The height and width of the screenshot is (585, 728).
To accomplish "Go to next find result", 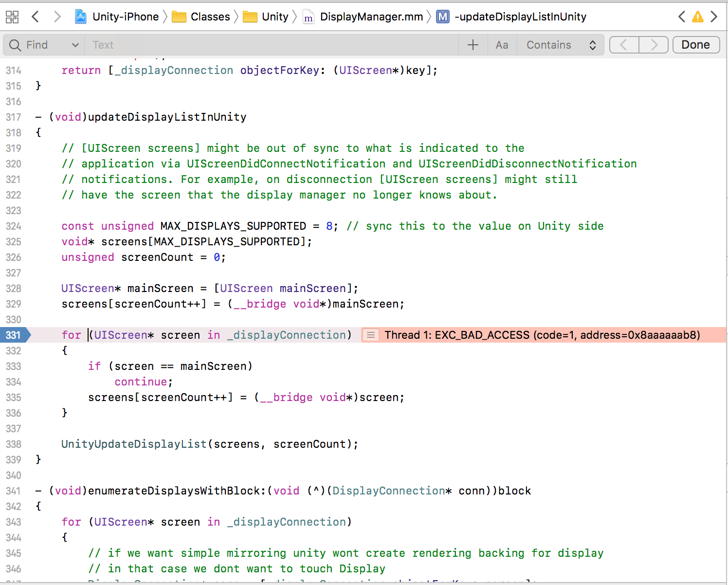I will tap(654, 45).
